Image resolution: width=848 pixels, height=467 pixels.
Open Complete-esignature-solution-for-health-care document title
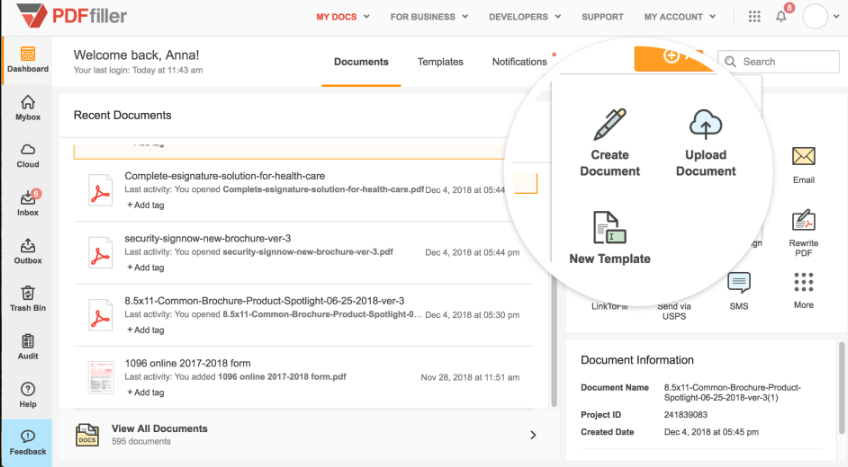pos(224,176)
